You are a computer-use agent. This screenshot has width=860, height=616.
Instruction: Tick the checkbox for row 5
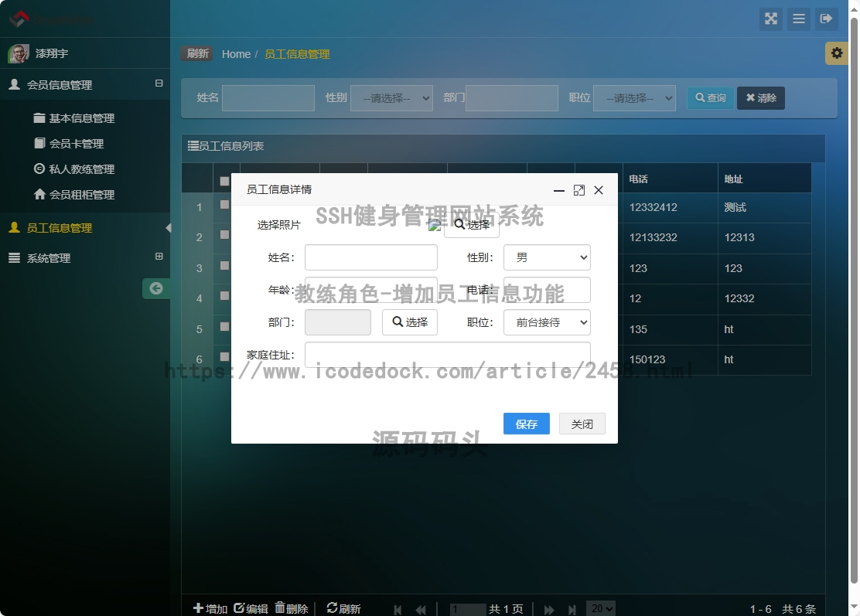tap(224, 326)
